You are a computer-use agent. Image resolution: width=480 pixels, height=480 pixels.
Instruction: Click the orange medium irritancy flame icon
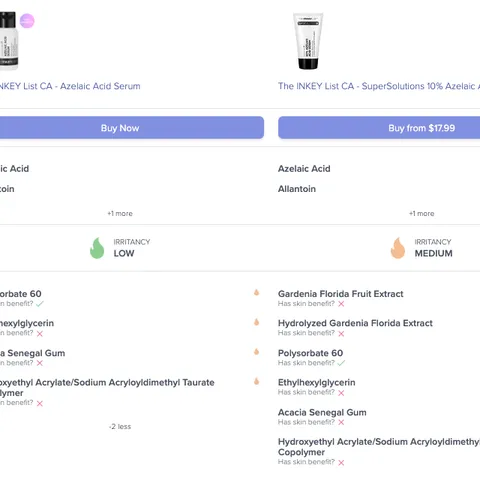coord(398,248)
